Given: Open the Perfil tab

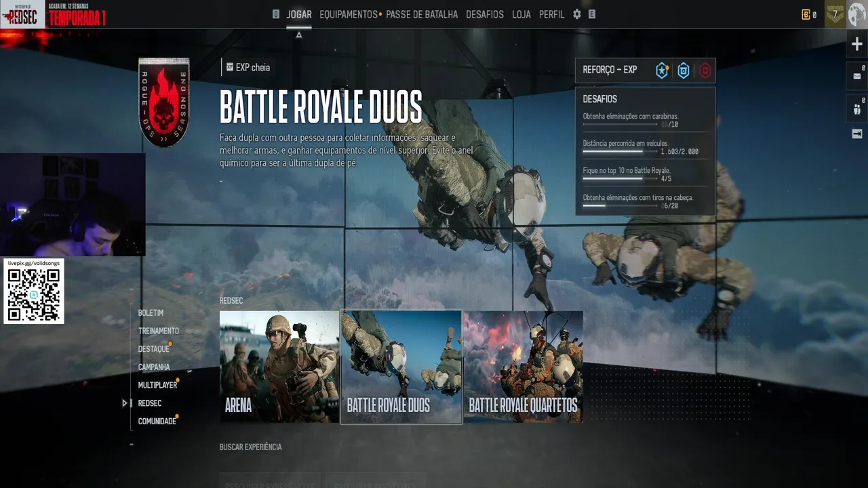Looking at the screenshot, I should point(551,14).
